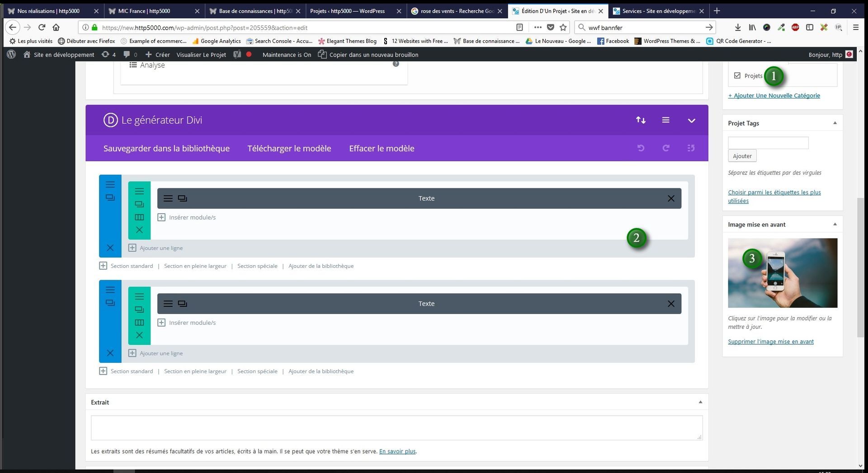This screenshot has width=868, height=473.
Task: Open a new Firefox tab
Action: coord(717,11)
